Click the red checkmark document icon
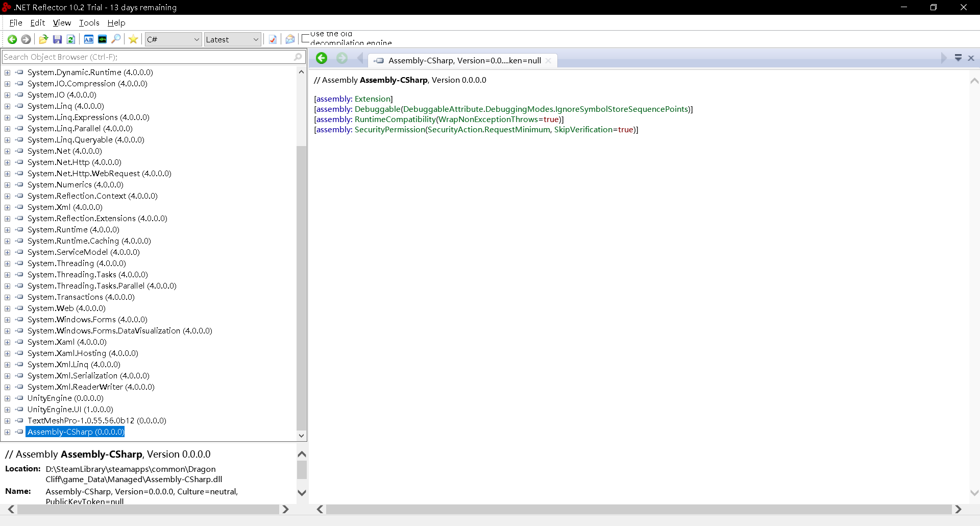Image resolution: width=980 pixels, height=526 pixels. 273,39
